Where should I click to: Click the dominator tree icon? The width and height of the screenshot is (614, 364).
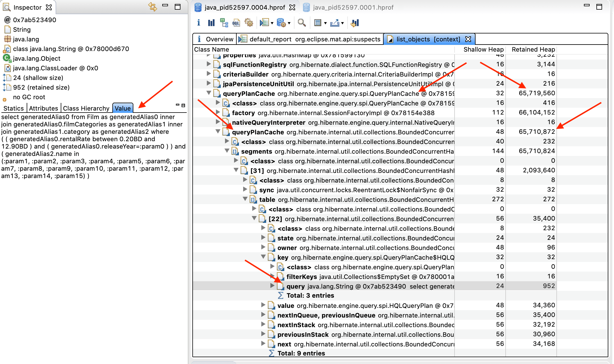(226, 24)
